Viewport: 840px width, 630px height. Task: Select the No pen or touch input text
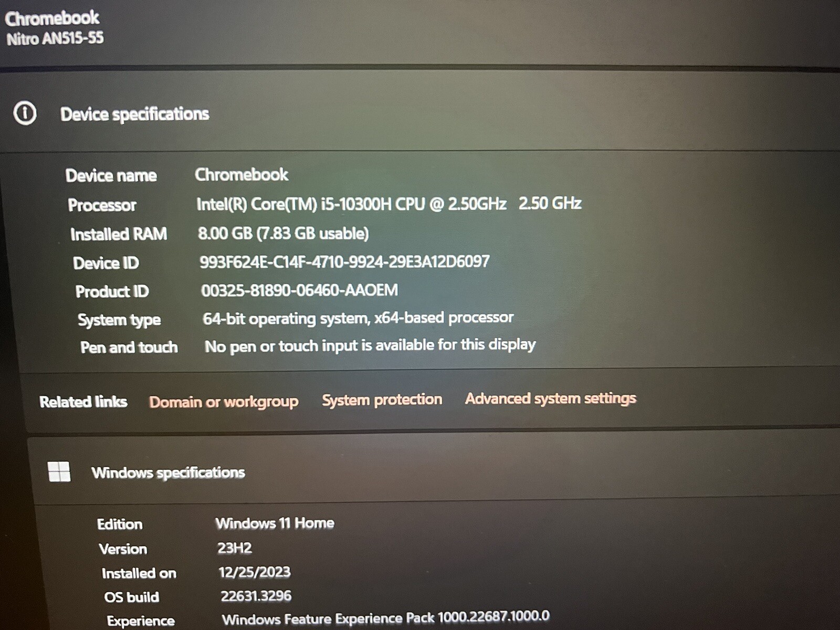(x=370, y=345)
